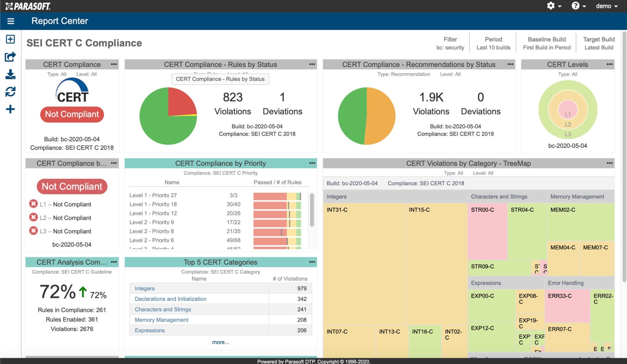Open the CERT Levels widget options menu

click(x=609, y=64)
